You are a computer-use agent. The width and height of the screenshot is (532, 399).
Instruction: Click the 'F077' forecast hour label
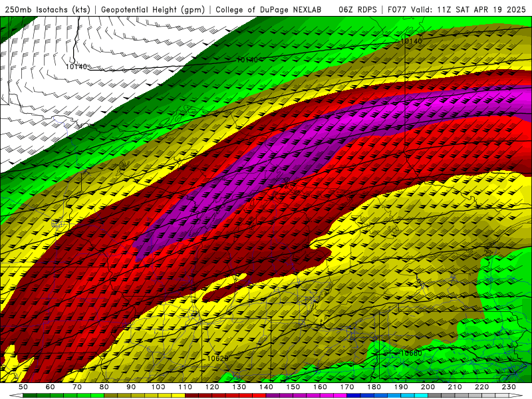point(397,10)
